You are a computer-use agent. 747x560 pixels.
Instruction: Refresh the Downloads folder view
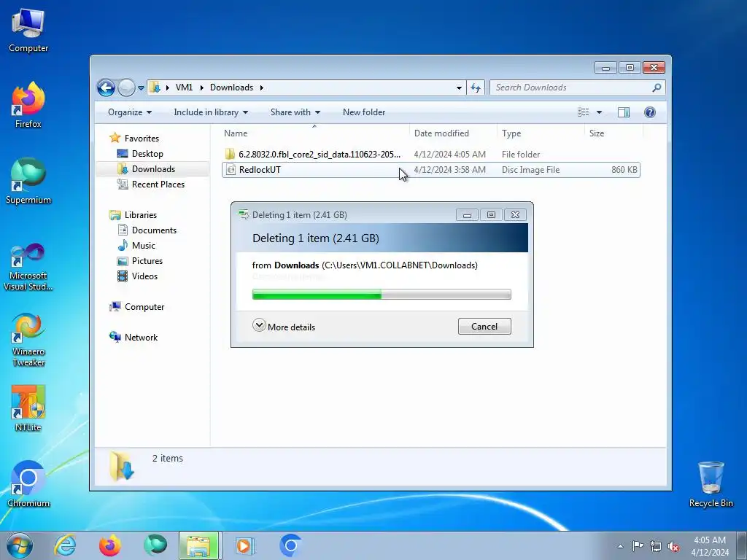pos(476,87)
